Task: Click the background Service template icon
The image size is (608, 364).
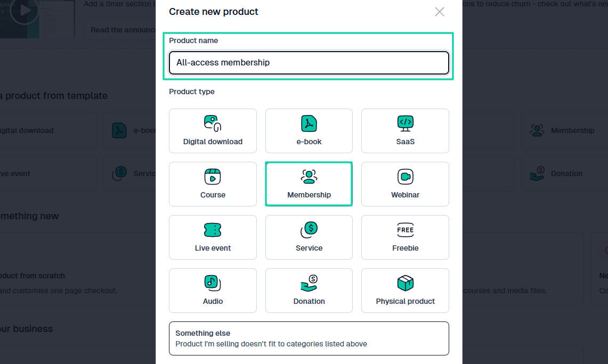Action: [x=119, y=173]
